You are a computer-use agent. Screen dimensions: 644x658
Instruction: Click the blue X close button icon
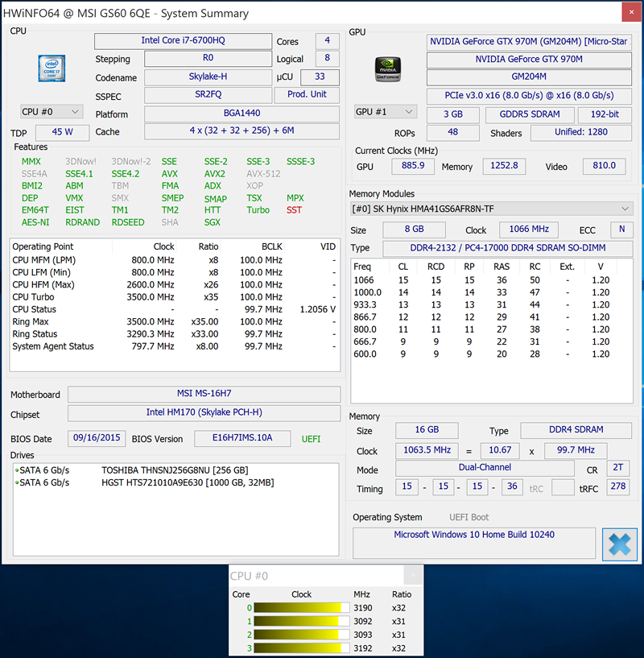click(620, 544)
